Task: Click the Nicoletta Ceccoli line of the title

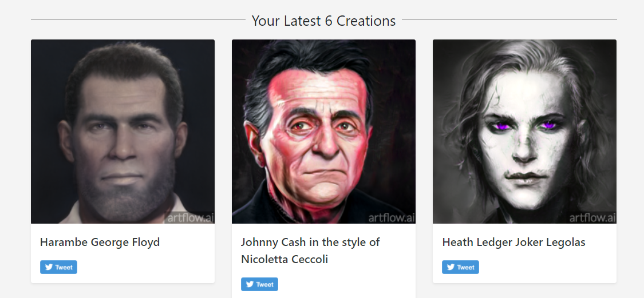Action: (x=284, y=260)
